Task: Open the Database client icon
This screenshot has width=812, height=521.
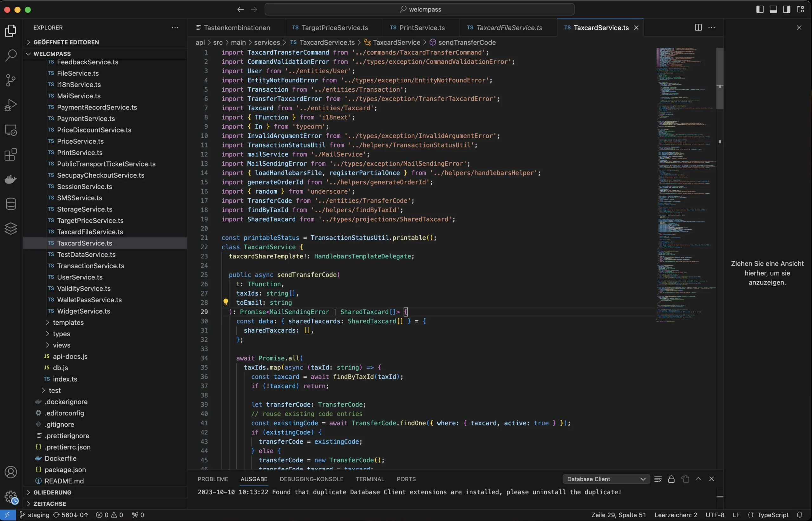Action: coord(11,204)
